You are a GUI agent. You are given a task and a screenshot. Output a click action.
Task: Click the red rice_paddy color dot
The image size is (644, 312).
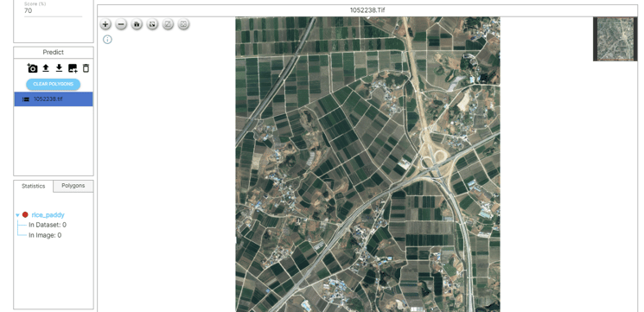coord(25,214)
